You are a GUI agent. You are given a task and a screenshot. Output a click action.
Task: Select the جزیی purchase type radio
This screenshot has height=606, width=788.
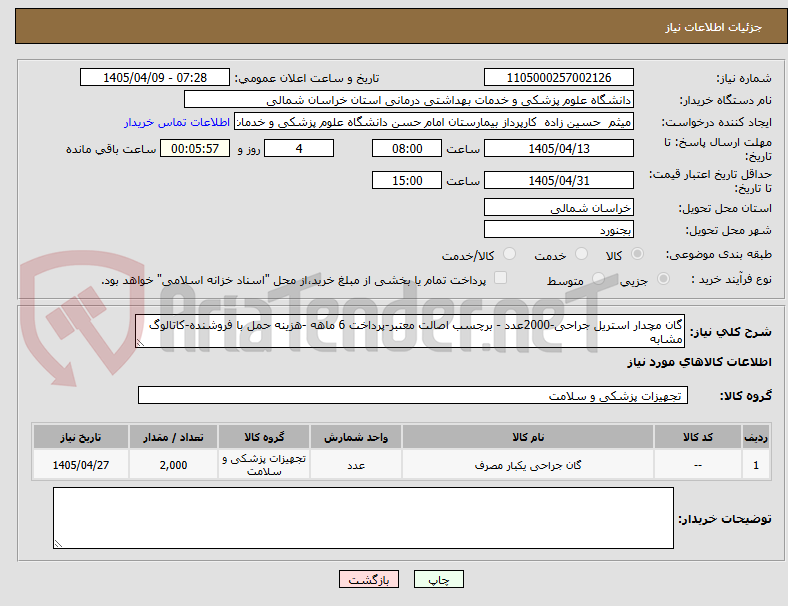tap(663, 278)
